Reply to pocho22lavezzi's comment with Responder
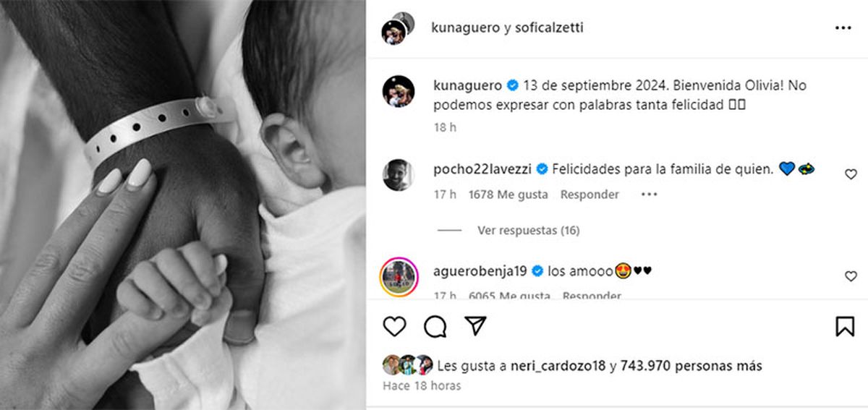 pyautogui.click(x=590, y=195)
